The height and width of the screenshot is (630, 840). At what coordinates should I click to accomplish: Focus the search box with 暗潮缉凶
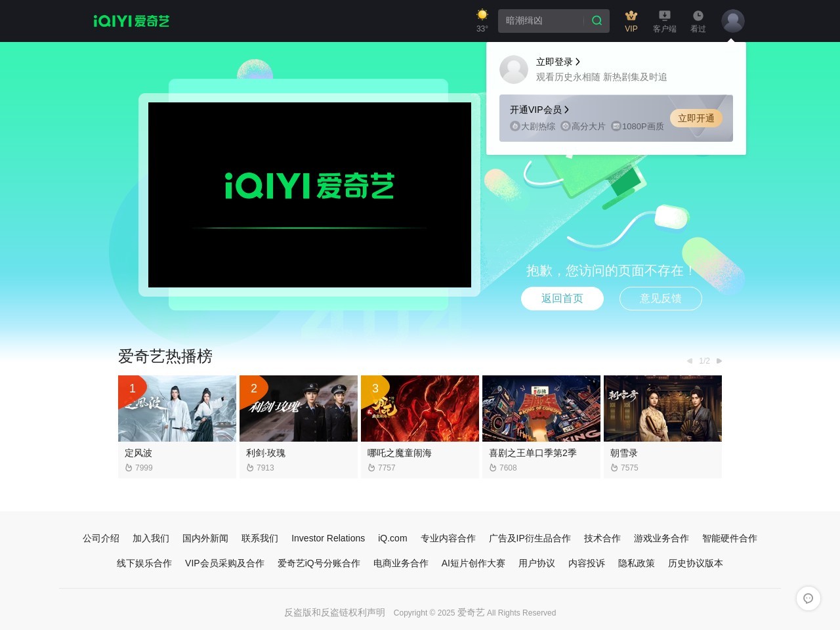click(x=539, y=21)
